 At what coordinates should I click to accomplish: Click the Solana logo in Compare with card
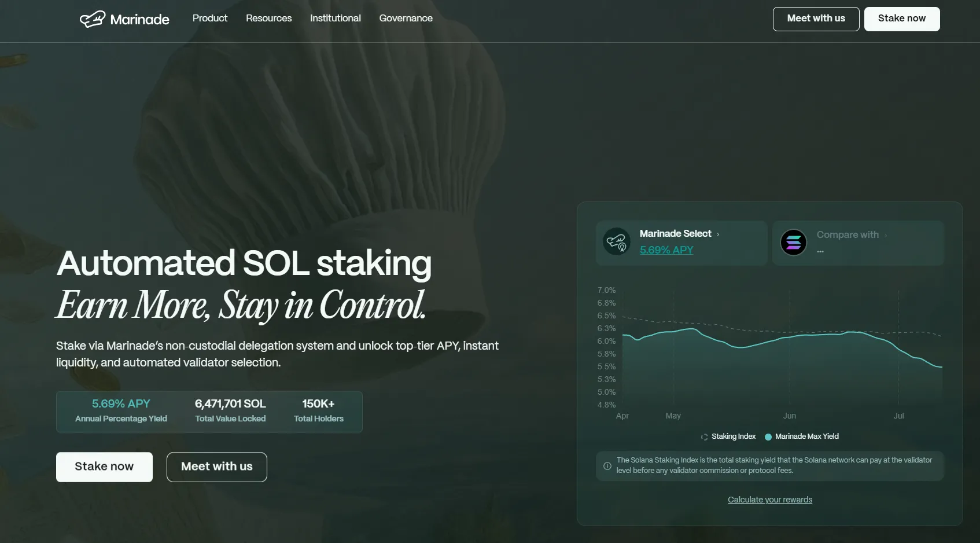(x=794, y=243)
